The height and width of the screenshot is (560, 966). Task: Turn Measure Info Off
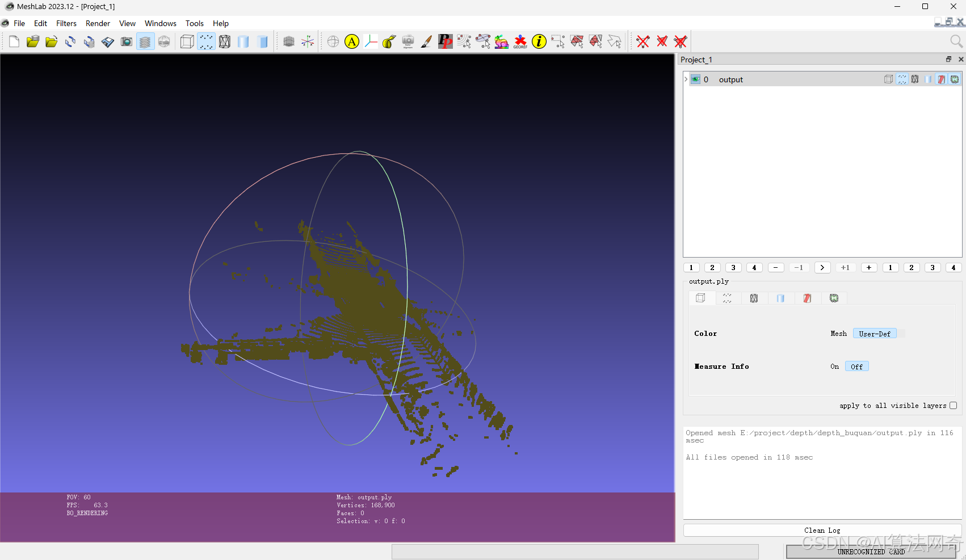856,367
